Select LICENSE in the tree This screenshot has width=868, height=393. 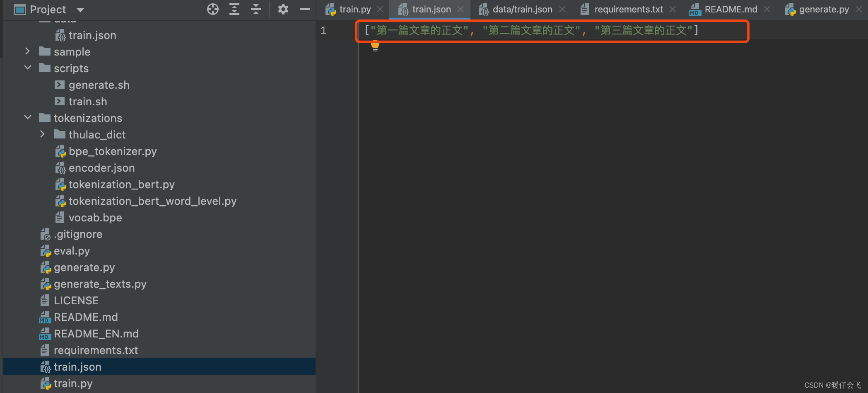[x=76, y=301]
